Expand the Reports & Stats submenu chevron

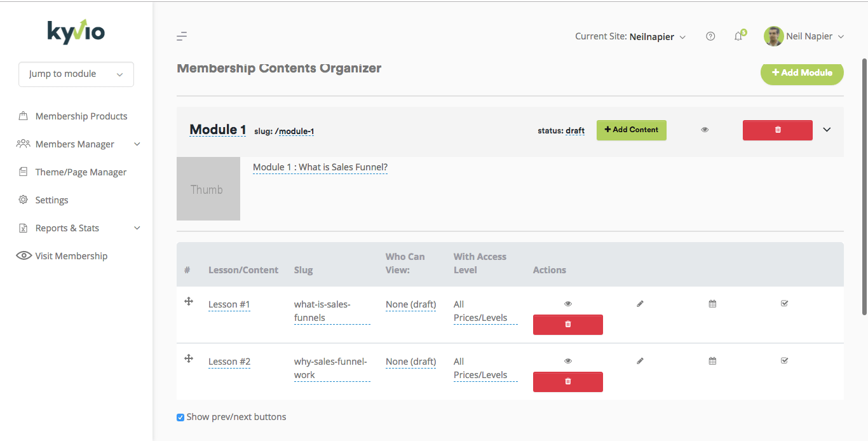point(137,228)
